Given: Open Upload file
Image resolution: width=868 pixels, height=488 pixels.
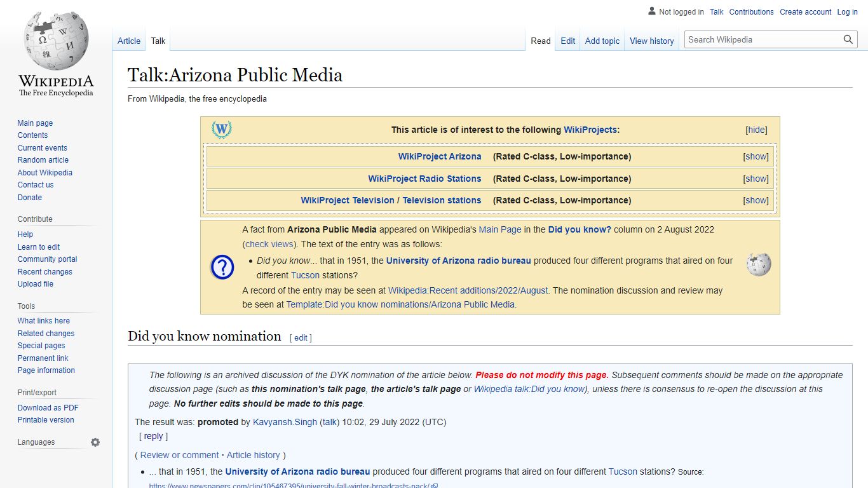Looking at the screenshot, I should 36,284.
